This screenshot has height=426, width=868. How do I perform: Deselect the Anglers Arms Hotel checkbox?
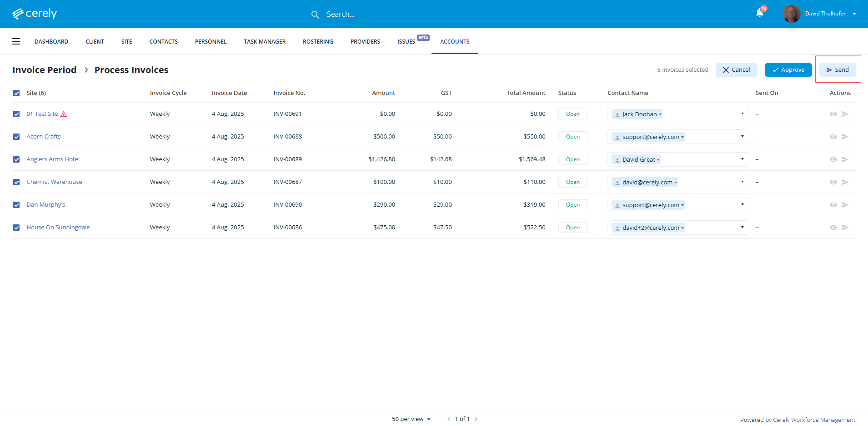[x=16, y=159]
